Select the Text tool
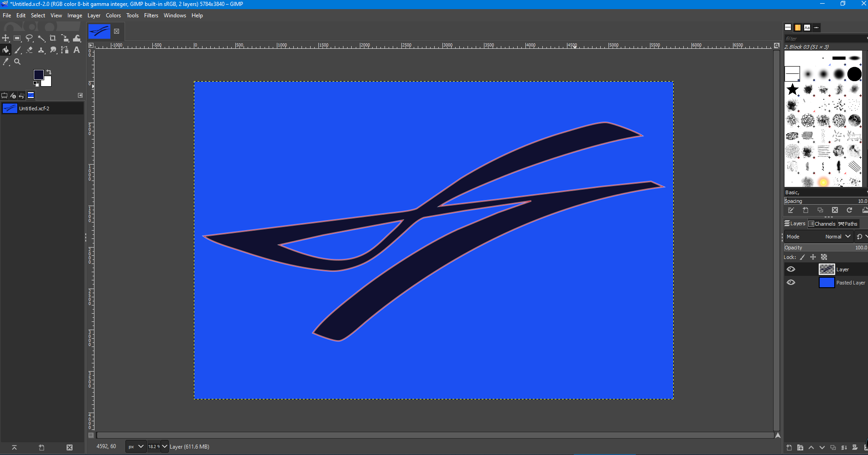 click(77, 50)
